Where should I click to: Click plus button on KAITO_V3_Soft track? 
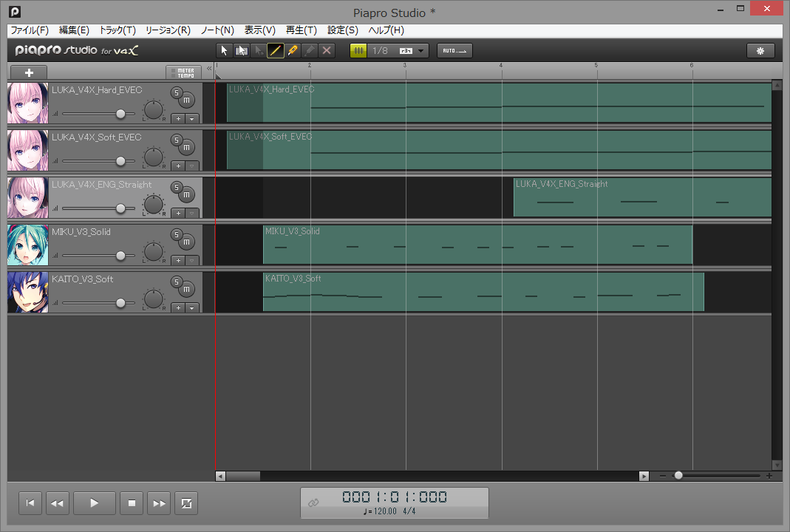pos(178,308)
